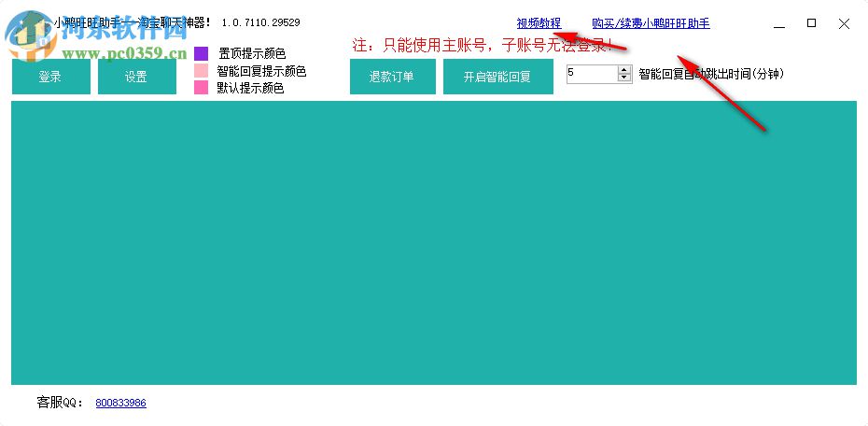Image resolution: width=868 pixels, height=426 pixels.
Task: Click the 客服QQ label
Action: [60, 403]
